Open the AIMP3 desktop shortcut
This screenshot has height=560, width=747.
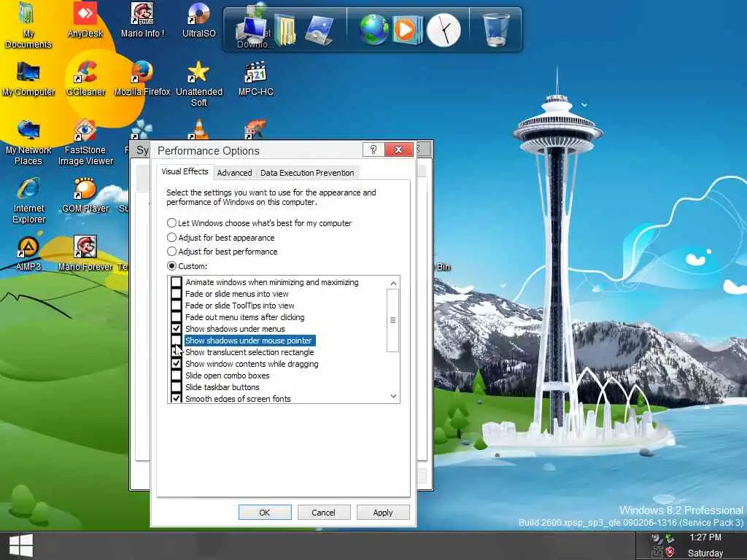tap(28, 254)
